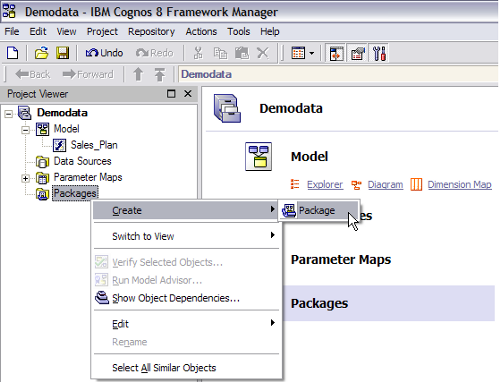This screenshot has width=500, height=382.
Task: Click the large Model icon in the summary
Action: pyautogui.click(x=258, y=157)
